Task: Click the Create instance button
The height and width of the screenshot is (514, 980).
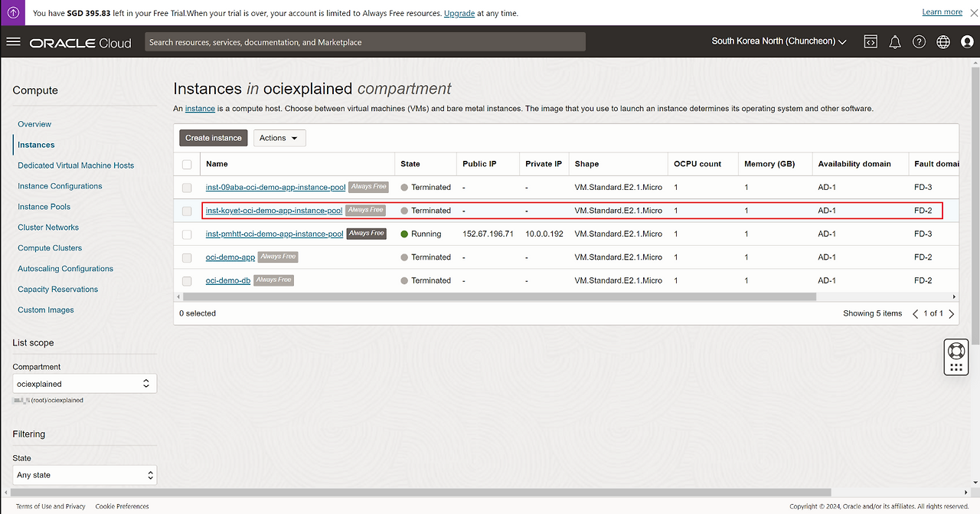Action: [214, 138]
